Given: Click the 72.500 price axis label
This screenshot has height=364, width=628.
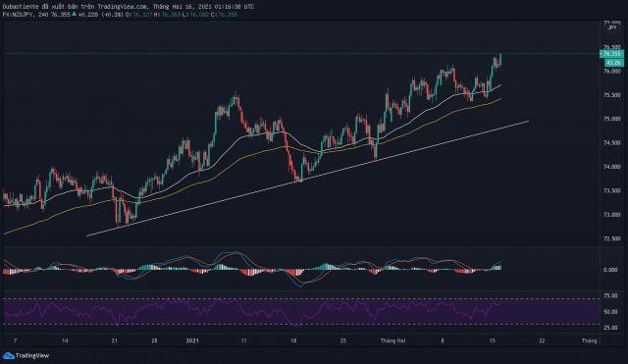Looking at the screenshot, I should [x=611, y=239].
